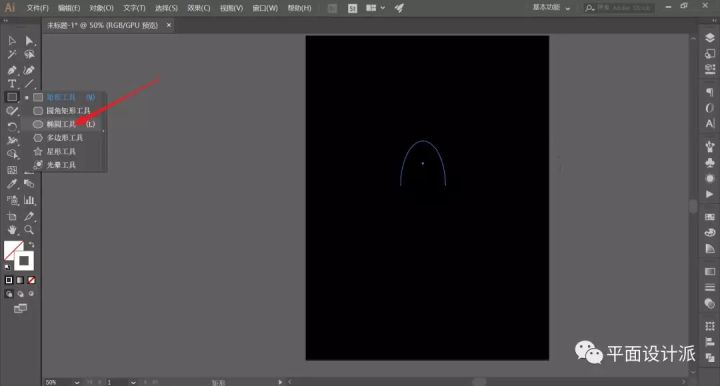This screenshot has width=720, height=386.
Task: Select the Direct Selection tool
Action: (x=29, y=41)
